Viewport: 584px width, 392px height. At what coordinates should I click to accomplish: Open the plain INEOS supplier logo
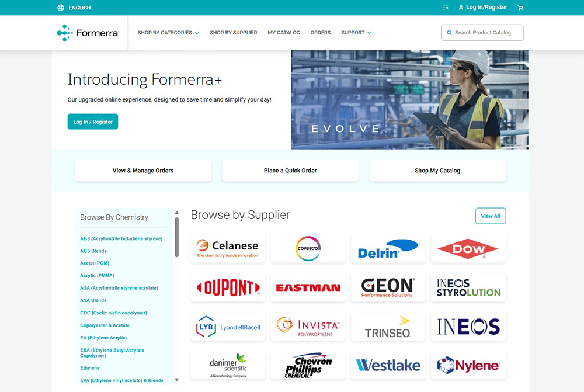pyautogui.click(x=468, y=327)
